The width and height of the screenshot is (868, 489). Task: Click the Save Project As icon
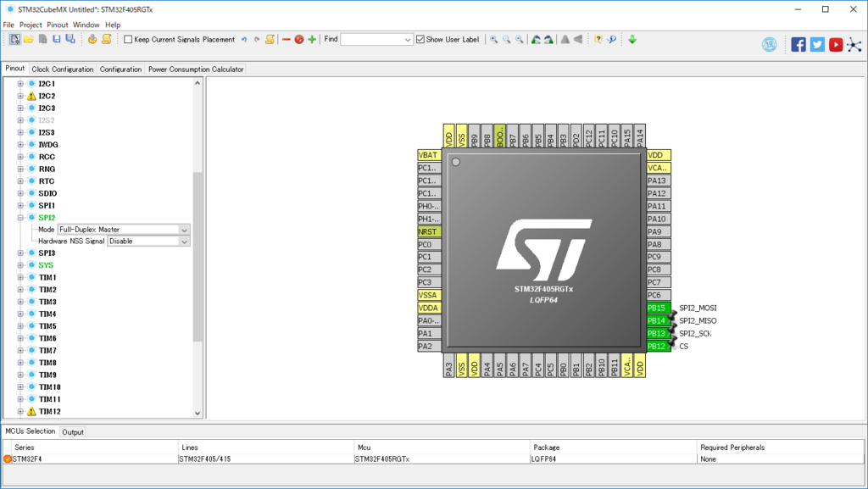tap(70, 39)
